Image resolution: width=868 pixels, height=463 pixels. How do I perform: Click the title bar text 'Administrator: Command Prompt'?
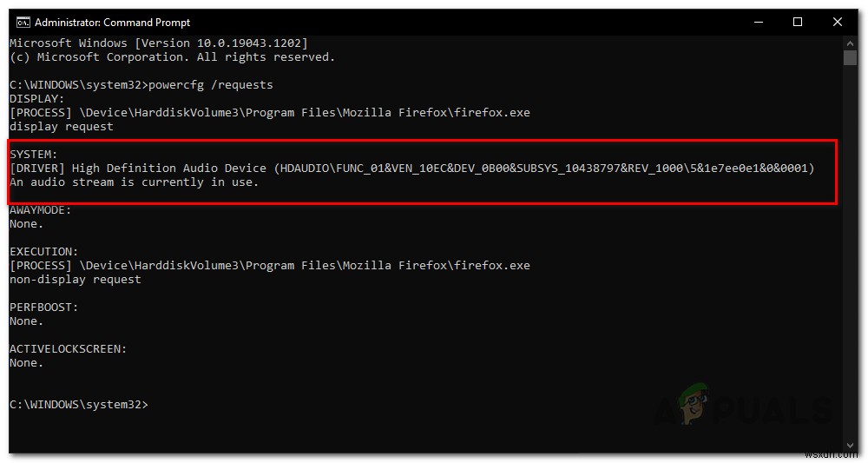pyautogui.click(x=113, y=23)
